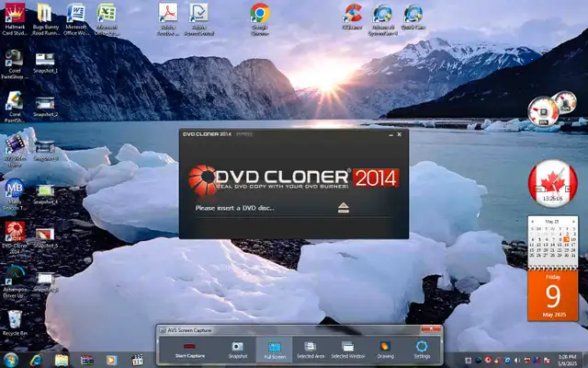Close the AVS Screen Capture toolbar
Viewport: 588px width, 368px height.
(431, 329)
